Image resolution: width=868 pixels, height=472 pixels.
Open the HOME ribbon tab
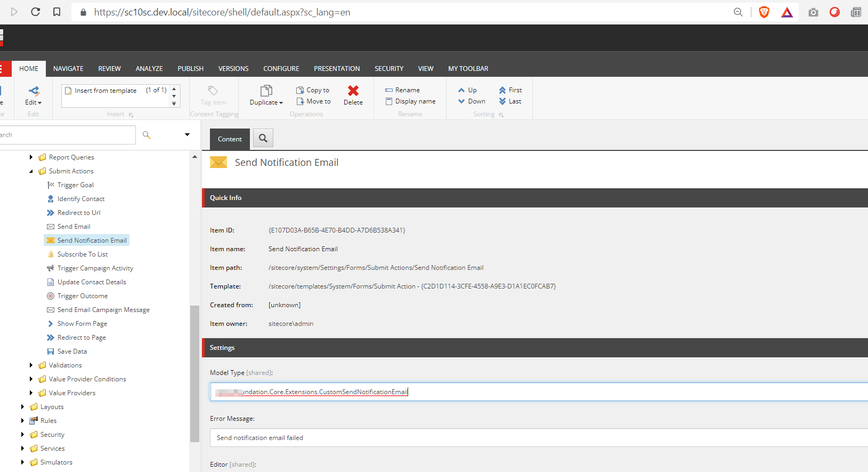29,69
